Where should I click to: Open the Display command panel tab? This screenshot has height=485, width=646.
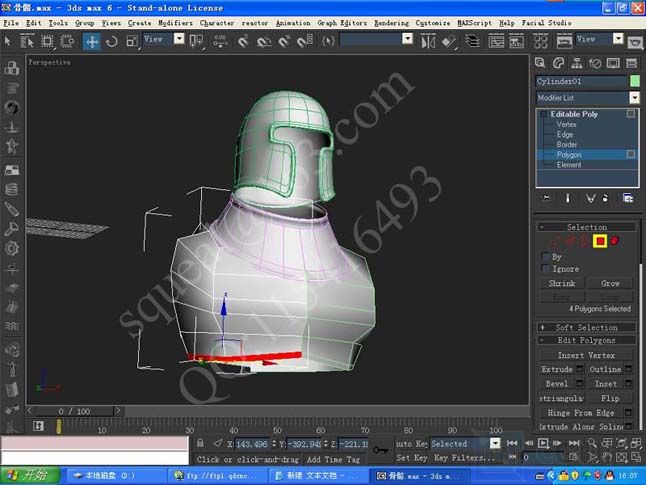[x=613, y=63]
